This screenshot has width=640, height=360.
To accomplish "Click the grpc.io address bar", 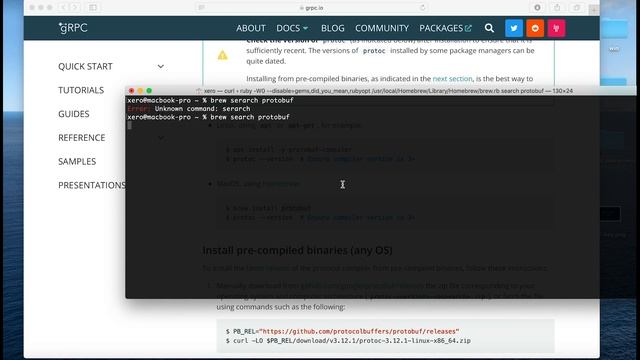I will click(312, 8).
